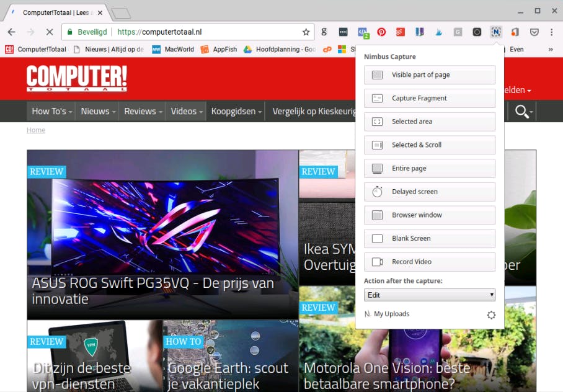Expand the Reviews menu
563x392 pixels.
tap(143, 112)
